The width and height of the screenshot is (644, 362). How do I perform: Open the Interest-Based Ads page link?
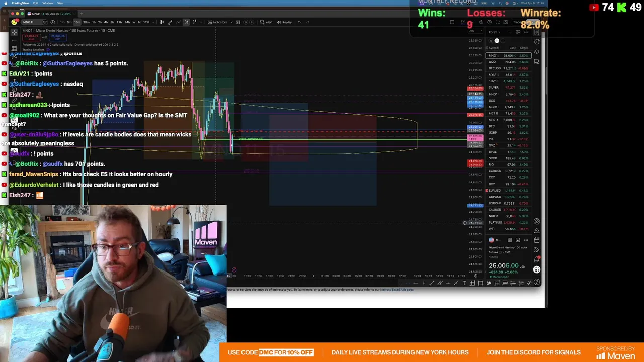tap(396, 290)
